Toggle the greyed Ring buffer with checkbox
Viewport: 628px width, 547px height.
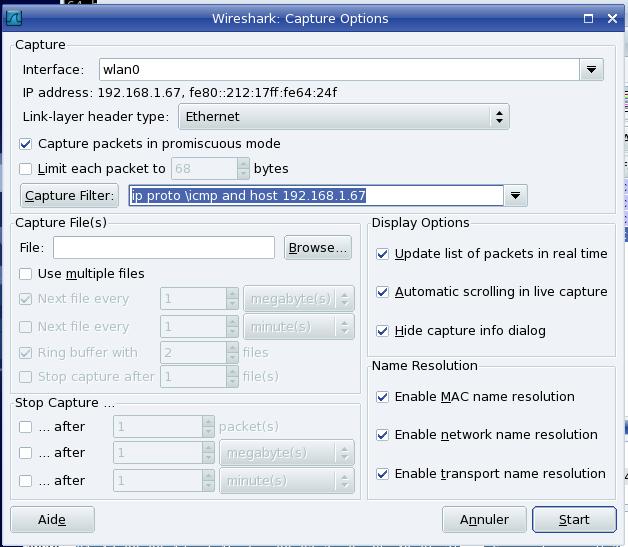26,353
